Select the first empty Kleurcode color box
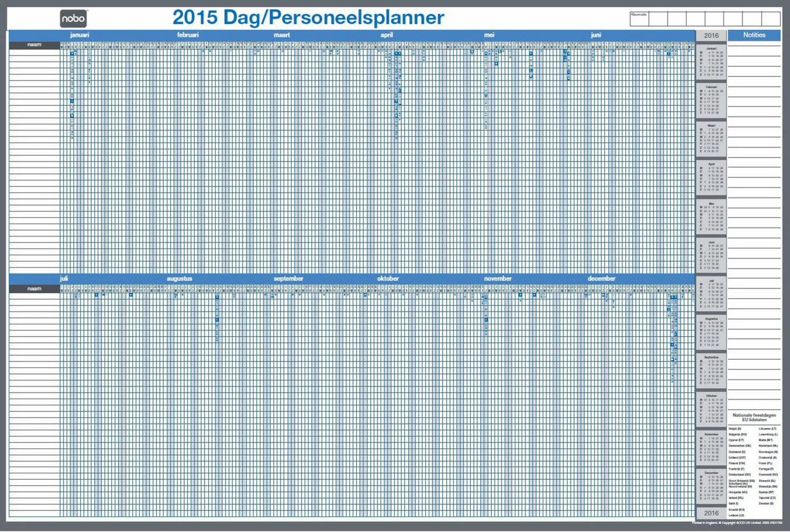This screenshot has width=790, height=532. pos(658,18)
